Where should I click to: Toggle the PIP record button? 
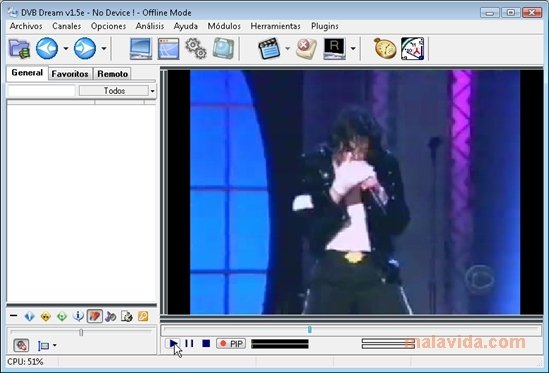point(231,344)
